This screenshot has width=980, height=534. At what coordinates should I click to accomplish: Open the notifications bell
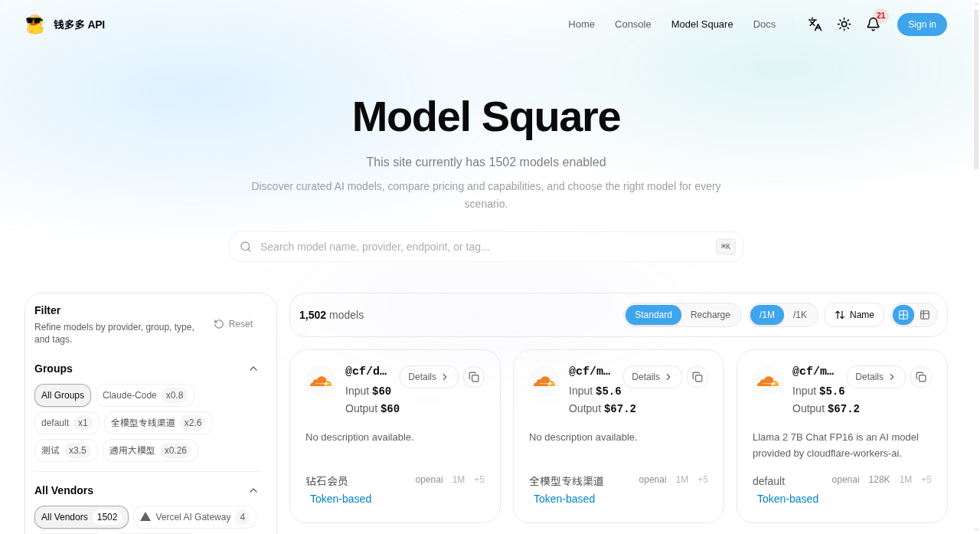pyautogui.click(x=873, y=25)
